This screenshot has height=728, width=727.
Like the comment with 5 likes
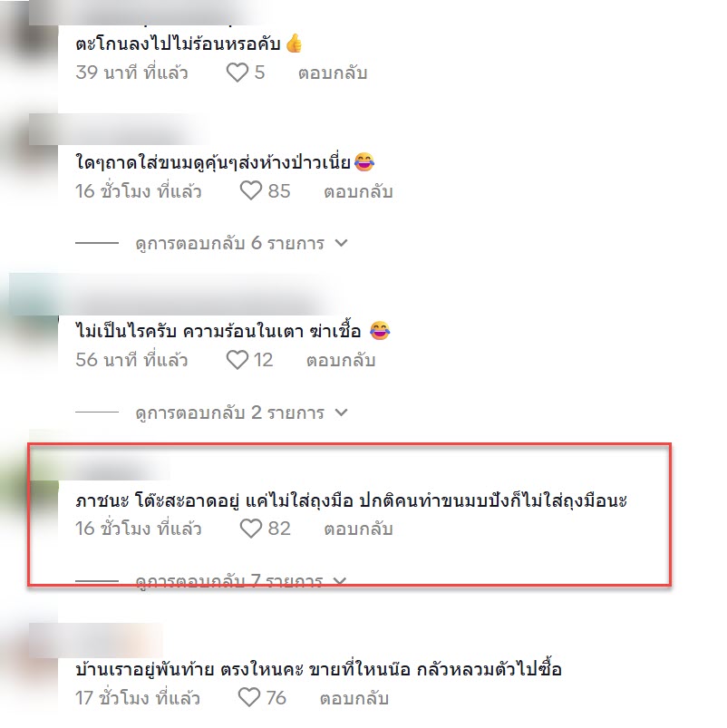(x=237, y=73)
